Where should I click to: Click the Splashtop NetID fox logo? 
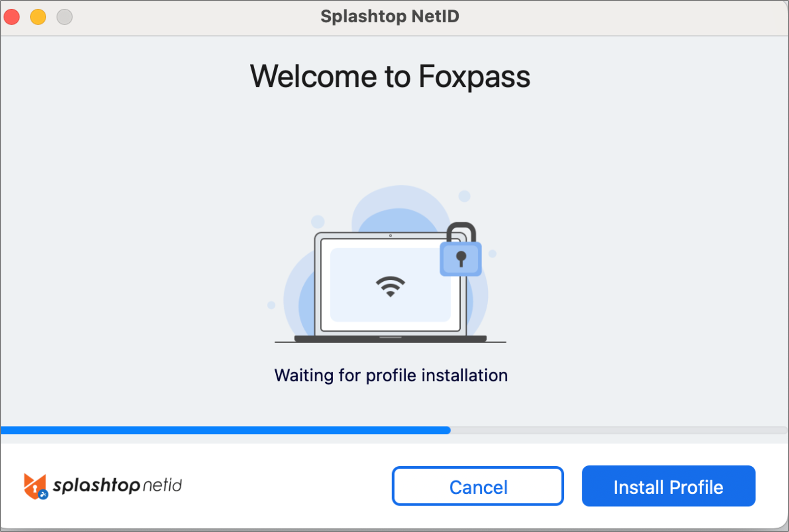[x=35, y=486]
